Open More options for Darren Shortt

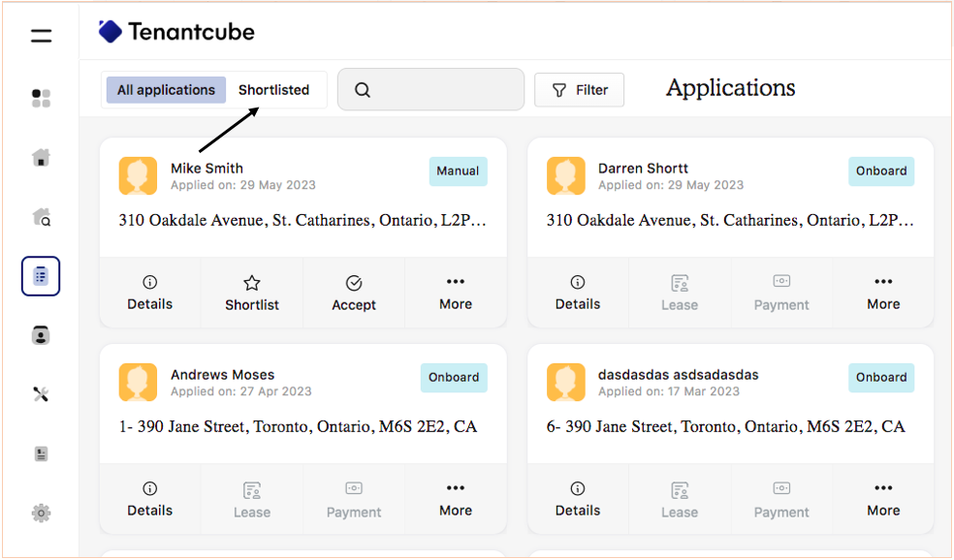pos(883,293)
